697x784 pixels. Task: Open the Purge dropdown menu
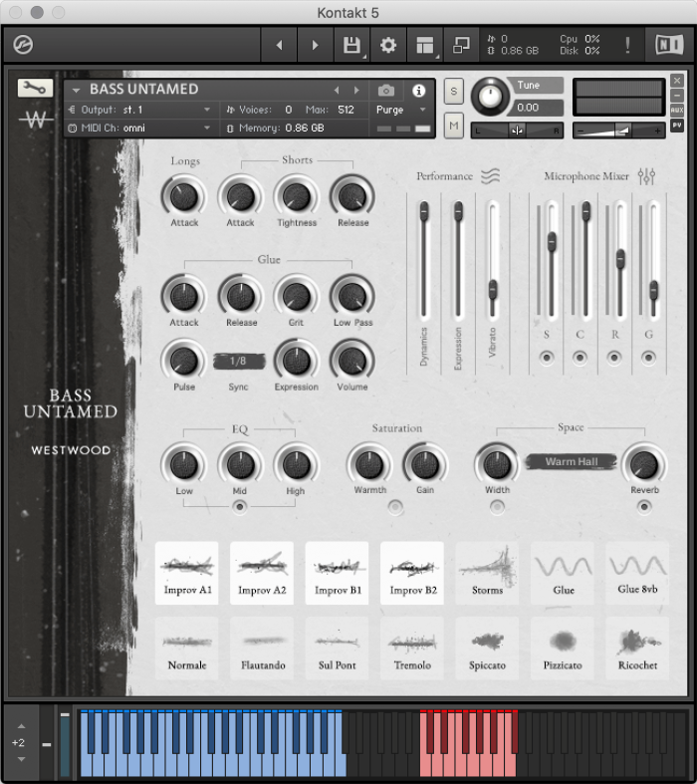pyautogui.click(x=400, y=110)
